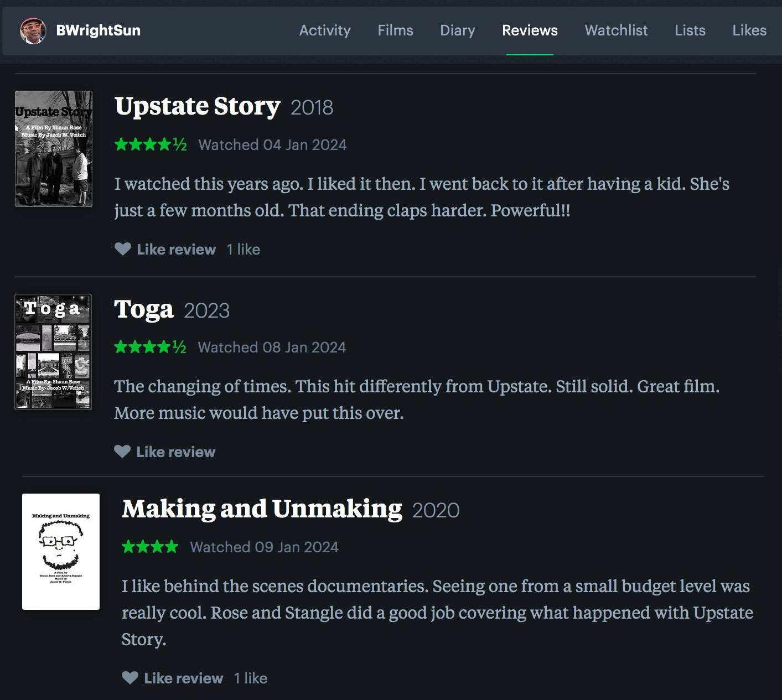The height and width of the screenshot is (700, 782).
Task: Open the Watched 04 Jan 2024 date
Action: click(272, 145)
